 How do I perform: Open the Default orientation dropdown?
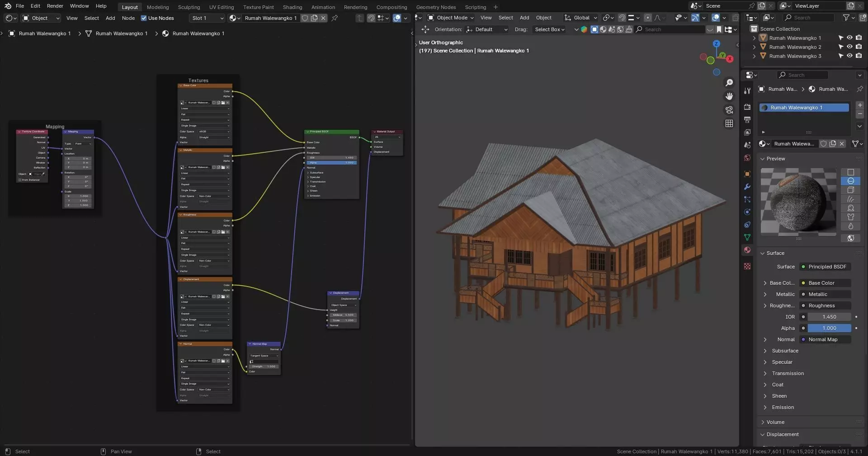(x=486, y=29)
